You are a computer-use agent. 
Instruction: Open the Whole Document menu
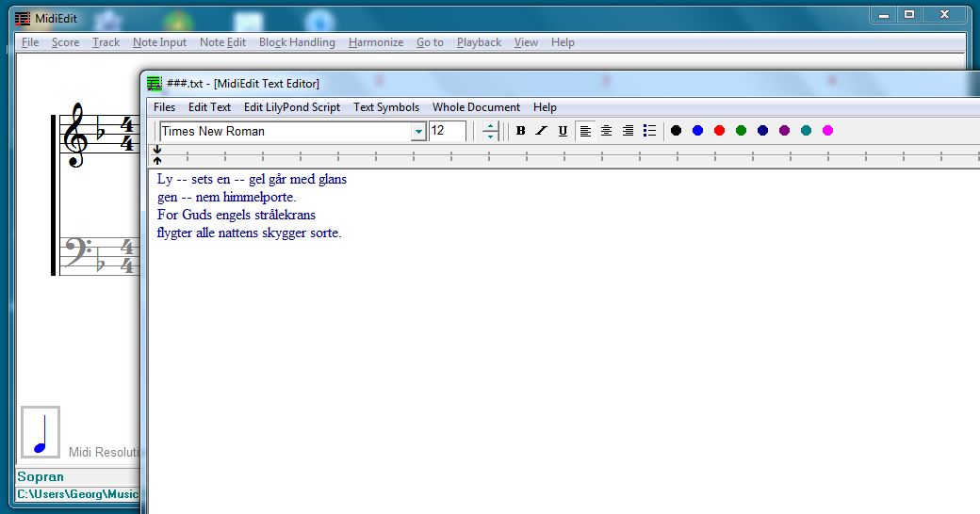click(x=476, y=107)
